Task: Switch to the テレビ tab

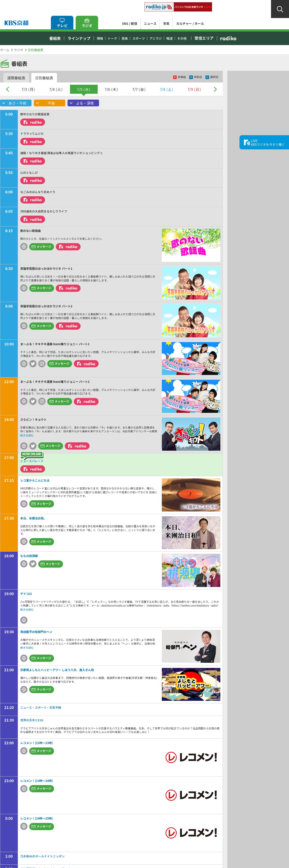Action: coord(62,23)
